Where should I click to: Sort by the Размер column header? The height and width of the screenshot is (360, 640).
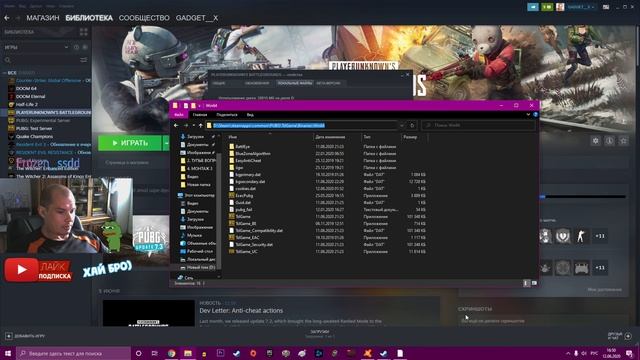410,137
